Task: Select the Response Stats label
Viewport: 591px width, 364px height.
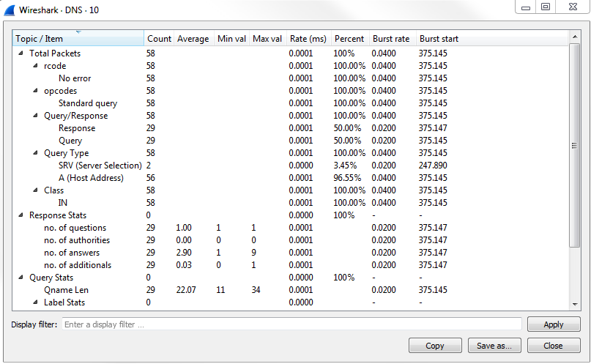Action: click(x=58, y=215)
